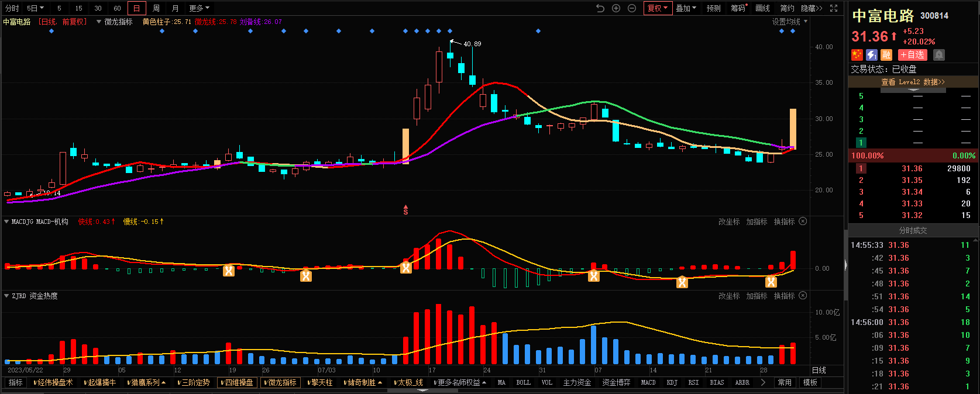Zoom in chart with plus circle icon
The width and height of the screenshot is (980, 394).
[616, 8]
